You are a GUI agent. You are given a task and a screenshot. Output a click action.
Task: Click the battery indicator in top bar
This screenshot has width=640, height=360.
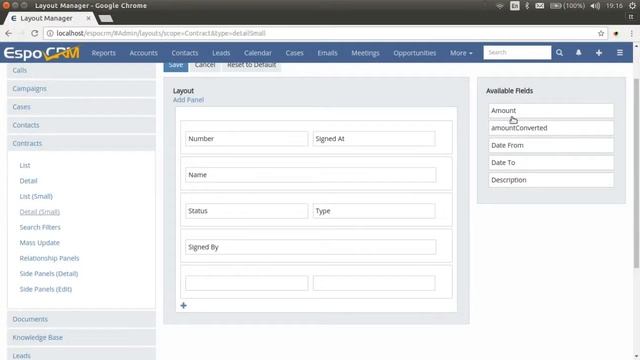tap(567, 6)
